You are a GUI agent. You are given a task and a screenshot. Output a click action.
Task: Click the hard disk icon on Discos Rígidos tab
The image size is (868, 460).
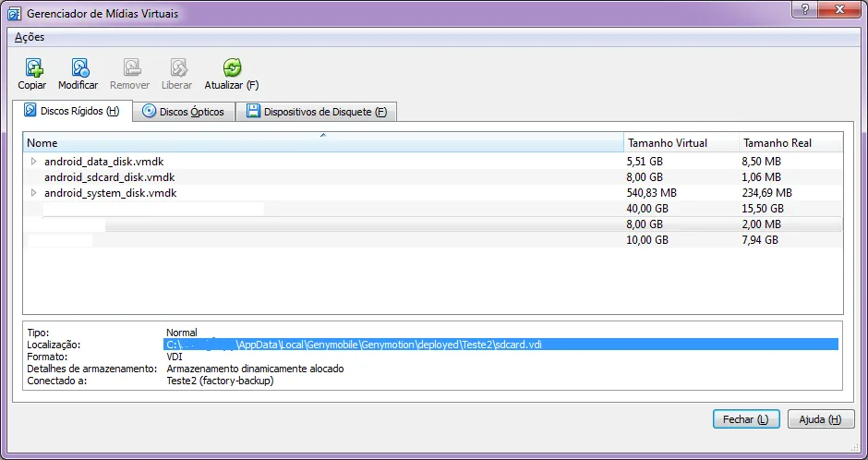coord(30,111)
